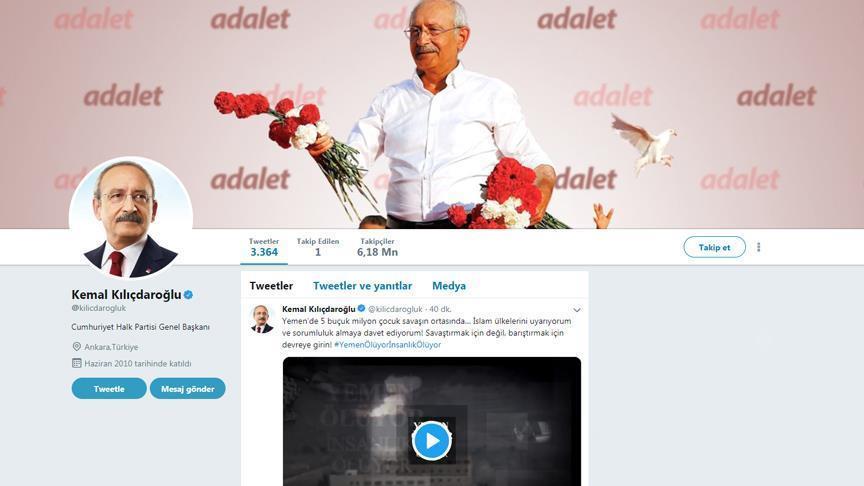Open the Medya tab
This screenshot has width=864, height=486.
[x=449, y=286]
